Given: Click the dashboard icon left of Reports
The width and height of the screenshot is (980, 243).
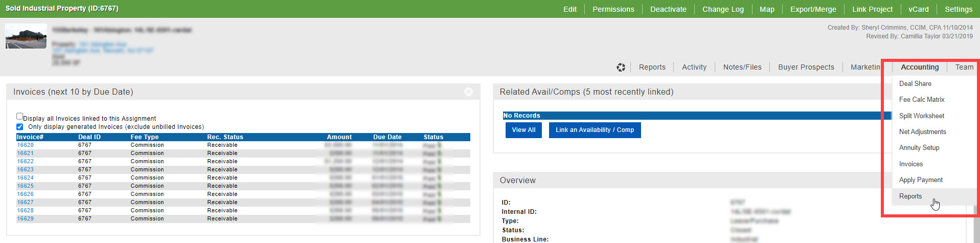Looking at the screenshot, I should pyautogui.click(x=621, y=67).
